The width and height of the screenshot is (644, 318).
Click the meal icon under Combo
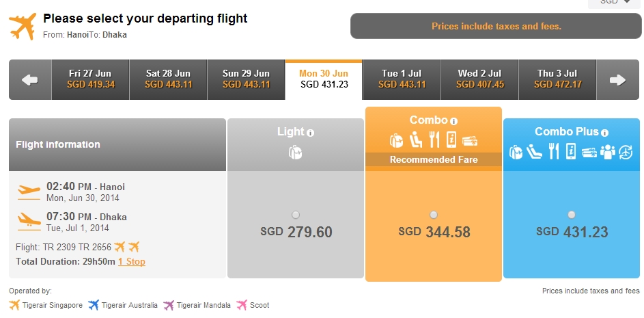click(x=434, y=140)
